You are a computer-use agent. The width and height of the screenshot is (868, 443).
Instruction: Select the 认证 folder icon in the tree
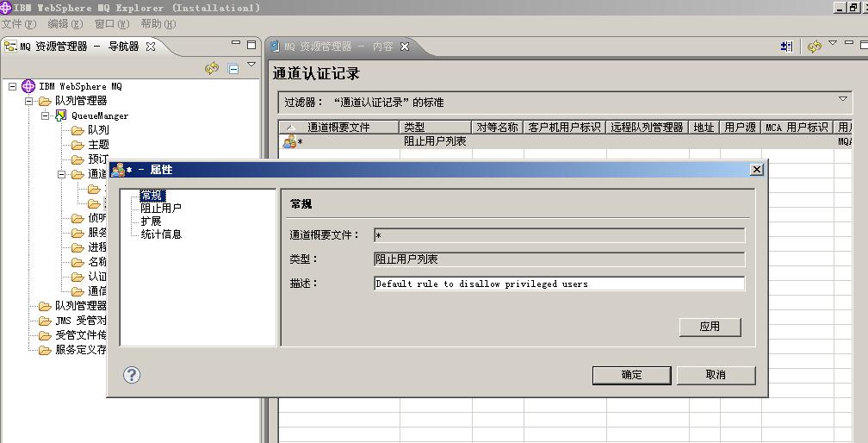tap(77, 277)
